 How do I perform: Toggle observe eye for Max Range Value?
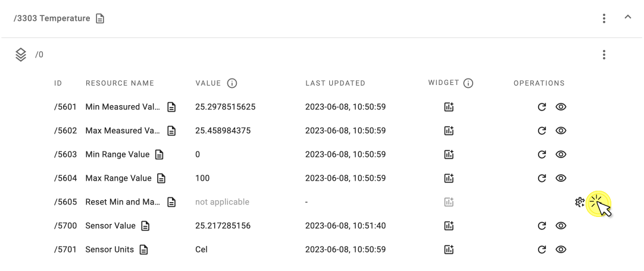pos(561,178)
